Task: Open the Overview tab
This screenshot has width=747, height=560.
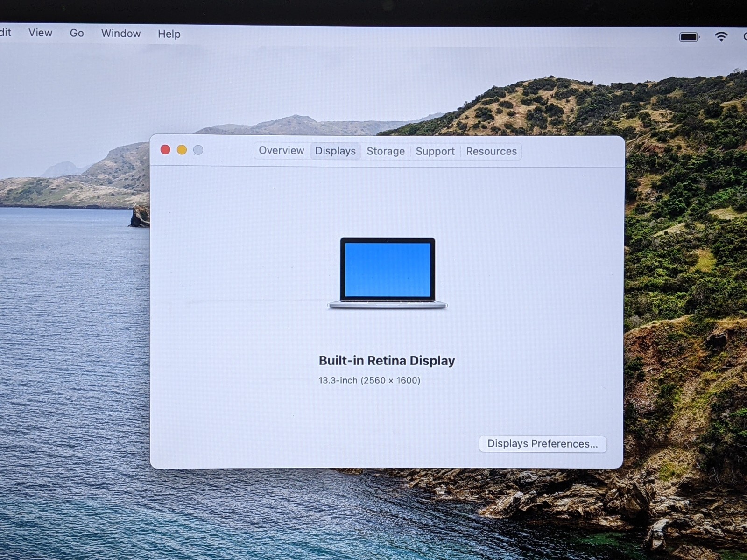Action: [x=282, y=151]
